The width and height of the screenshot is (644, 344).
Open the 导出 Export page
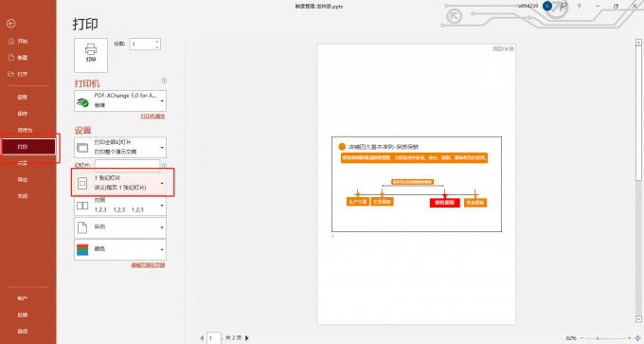(x=23, y=180)
